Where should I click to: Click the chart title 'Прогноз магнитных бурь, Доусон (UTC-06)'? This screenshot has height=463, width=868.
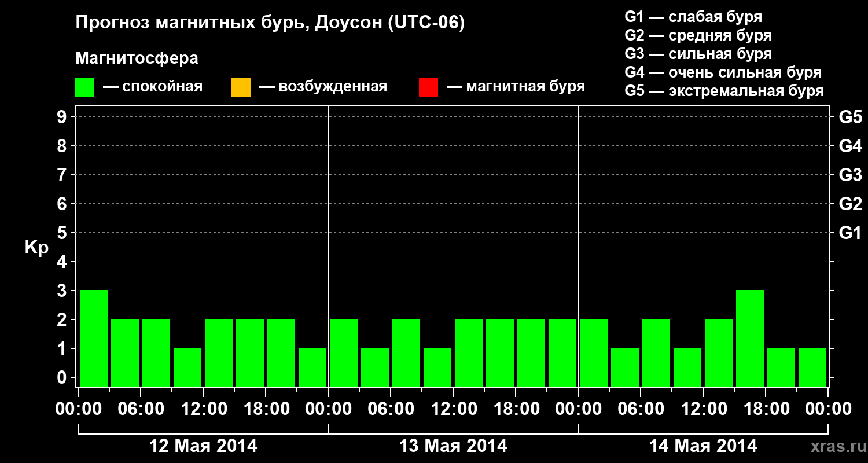pos(270,23)
